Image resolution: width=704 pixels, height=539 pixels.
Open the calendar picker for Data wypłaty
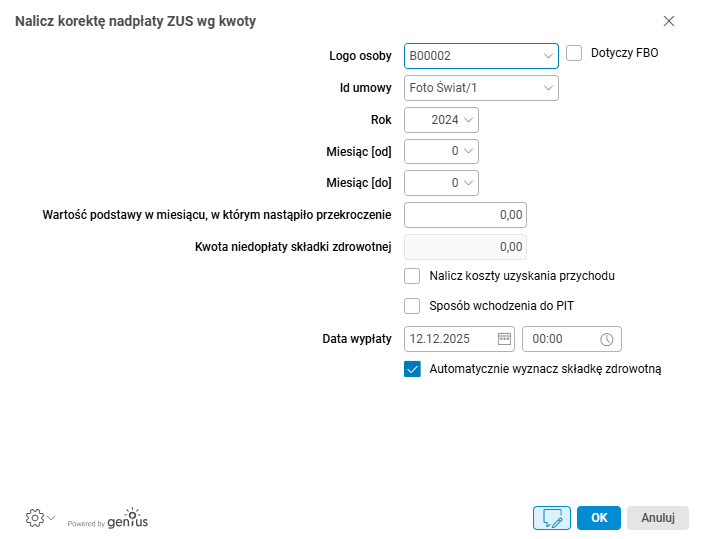pos(504,339)
